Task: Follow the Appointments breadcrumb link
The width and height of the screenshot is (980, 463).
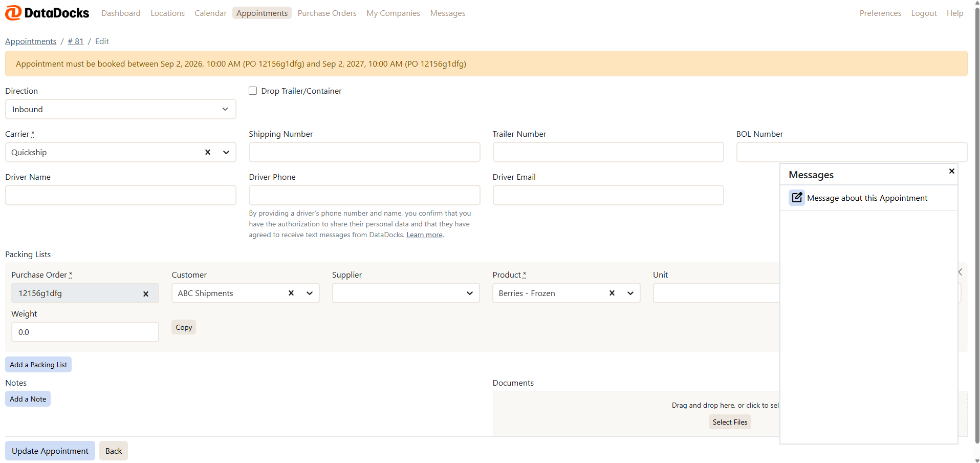Action: click(x=31, y=41)
